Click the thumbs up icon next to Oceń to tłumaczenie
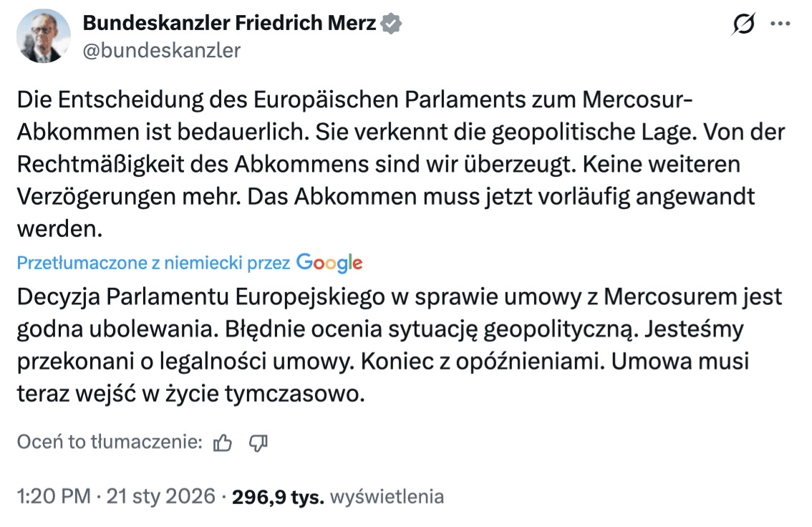Viewport: 812px width, 527px height. (x=222, y=443)
